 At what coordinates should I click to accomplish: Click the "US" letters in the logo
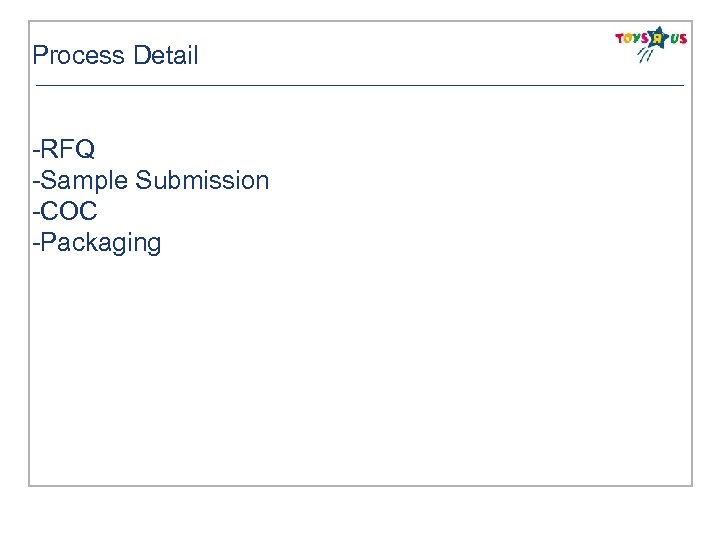pos(678,38)
